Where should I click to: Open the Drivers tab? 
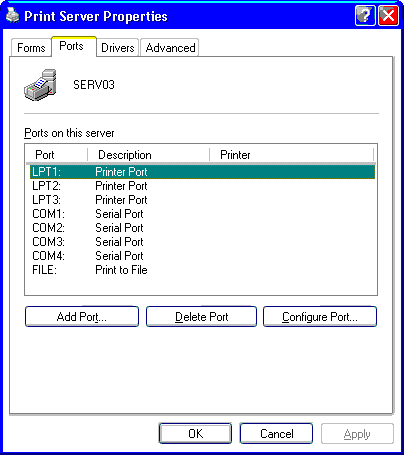click(x=118, y=48)
